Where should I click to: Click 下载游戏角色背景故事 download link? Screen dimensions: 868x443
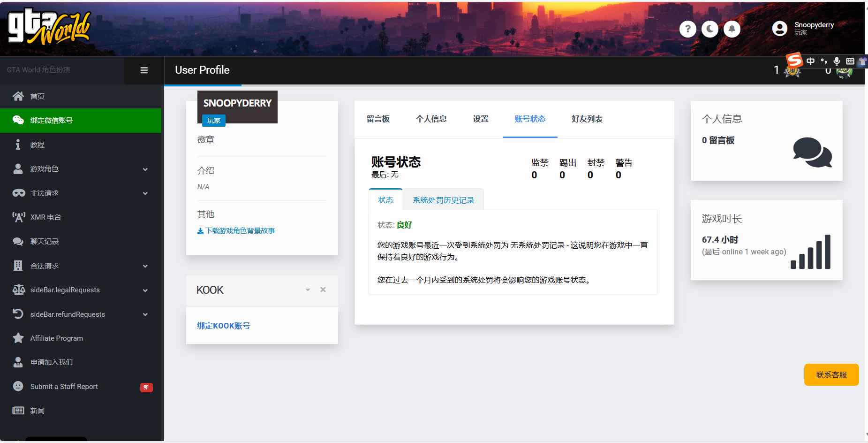click(236, 231)
